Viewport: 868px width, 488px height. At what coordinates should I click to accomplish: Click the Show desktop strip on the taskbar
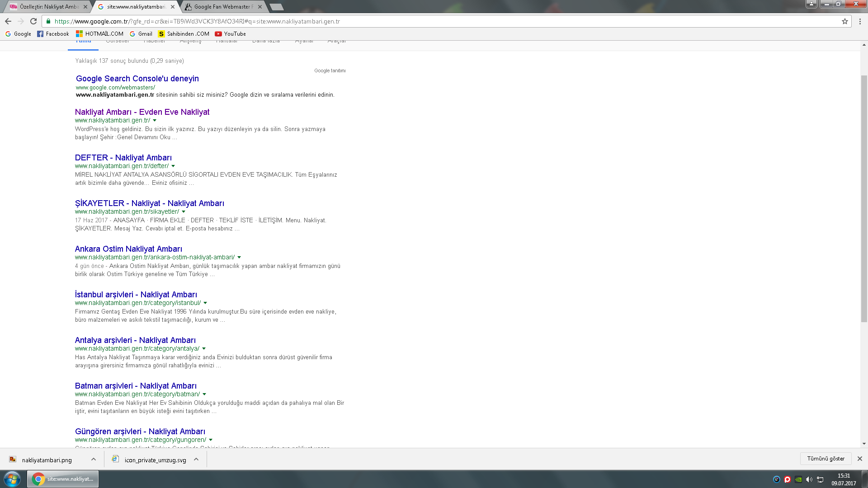point(865,479)
